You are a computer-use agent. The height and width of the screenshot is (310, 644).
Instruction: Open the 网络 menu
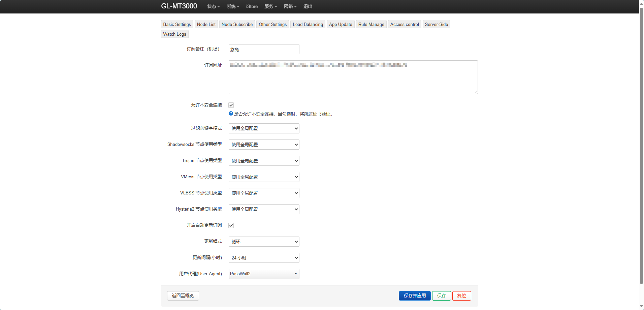(x=290, y=6)
